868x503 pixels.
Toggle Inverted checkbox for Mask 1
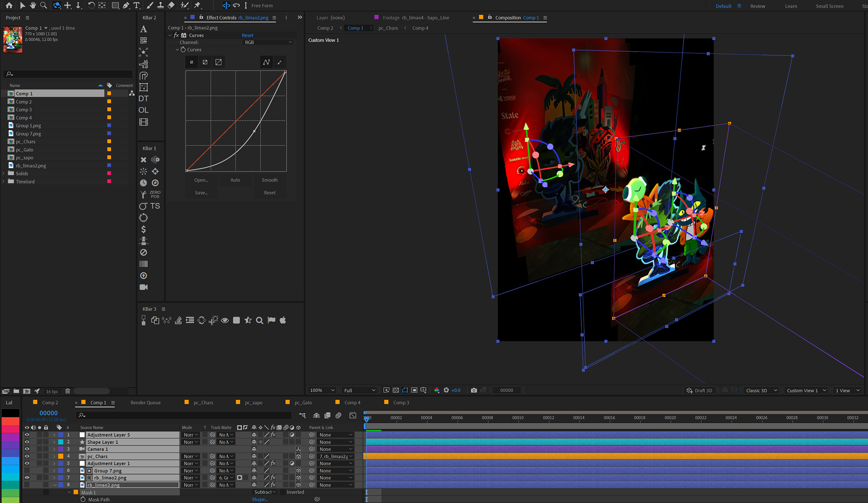coord(283,493)
